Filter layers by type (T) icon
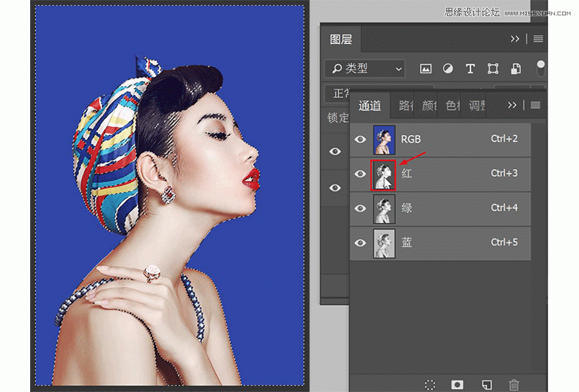 click(470, 69)
